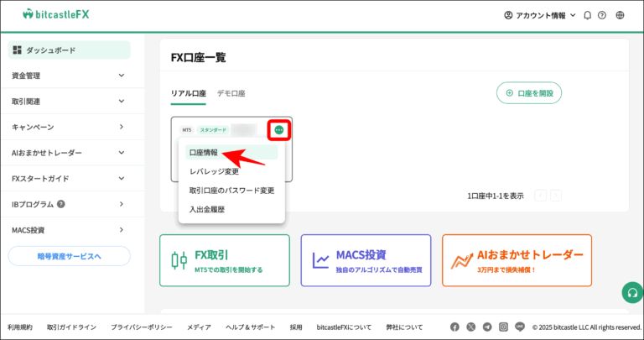This screenshot has height=340, width=644.
Task: Click the plus icon in 口座を開設
Action: pyautogui.click(x=510, y=93)
